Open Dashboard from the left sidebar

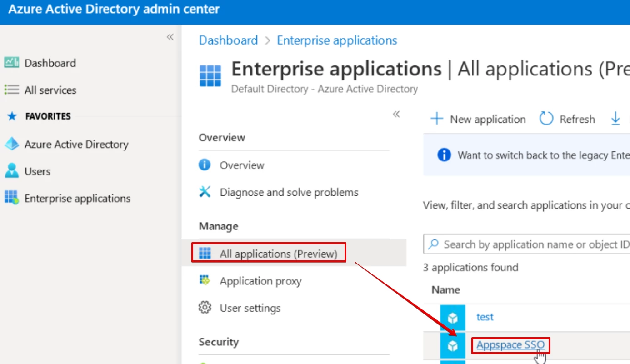[50, 63]
